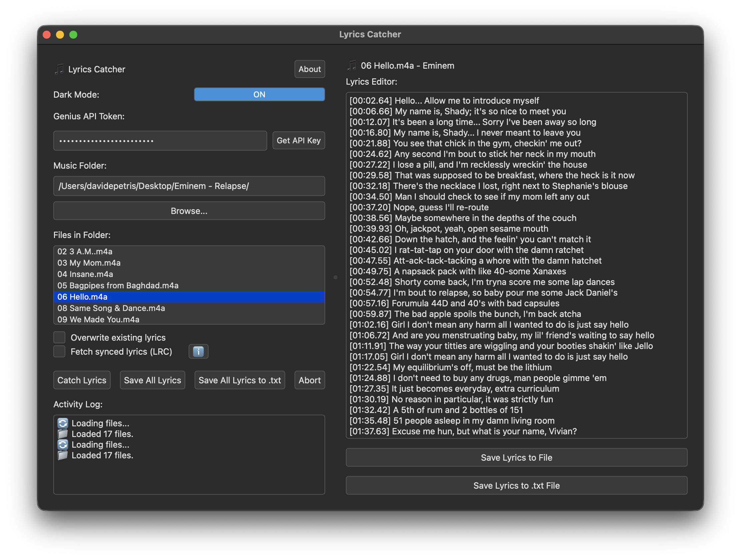The width and height of the screenshot is (741, 560).
Task: Click the music note icon beside Lyrics Catcher title
Action: click(x=59, y=69)
